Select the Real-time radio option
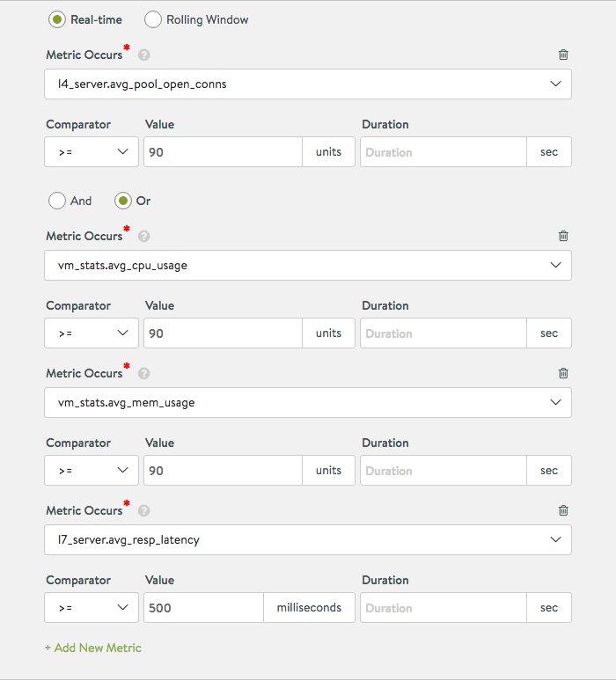This screenshot has width=616, height=681. 58,19
